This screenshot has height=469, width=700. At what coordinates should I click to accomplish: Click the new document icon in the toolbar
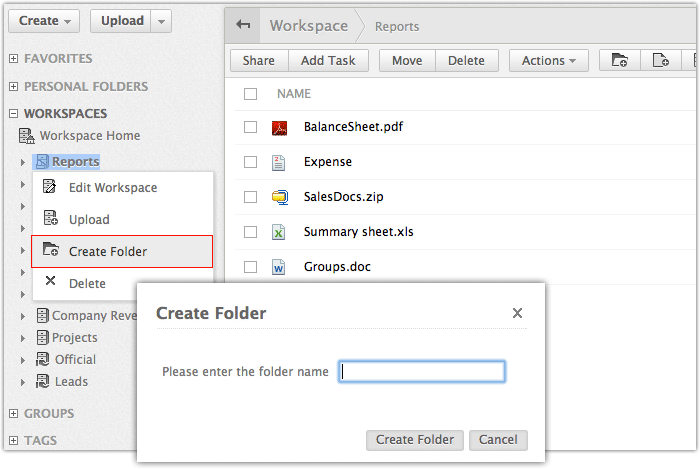click(660, 60)
